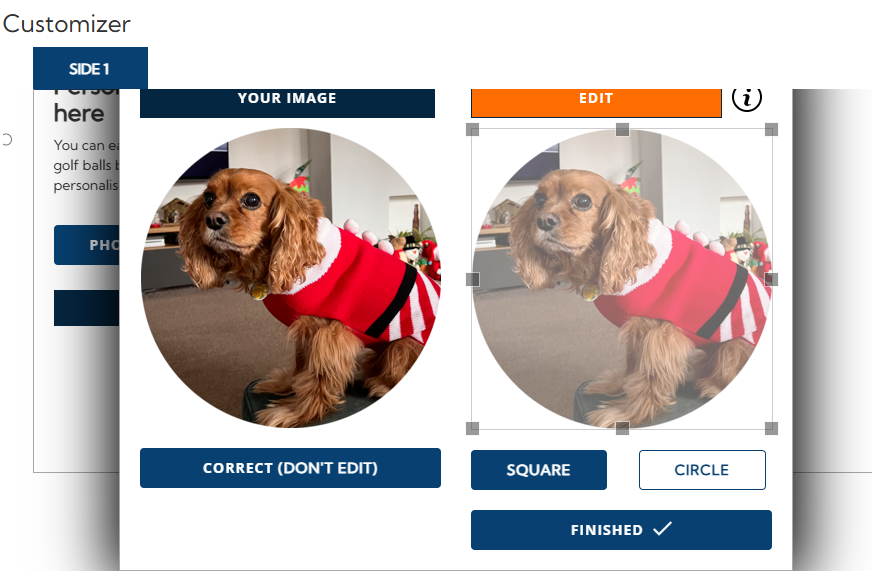Click the partially hidden Photo button
The height and width of the screenshot is (571, 872).
[x=87, y=245]
